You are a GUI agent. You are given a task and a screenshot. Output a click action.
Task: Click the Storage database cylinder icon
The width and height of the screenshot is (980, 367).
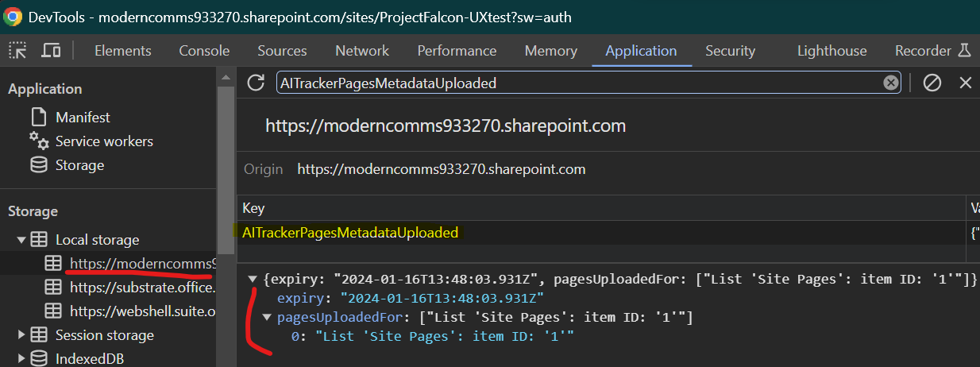[x=39, y=165]
